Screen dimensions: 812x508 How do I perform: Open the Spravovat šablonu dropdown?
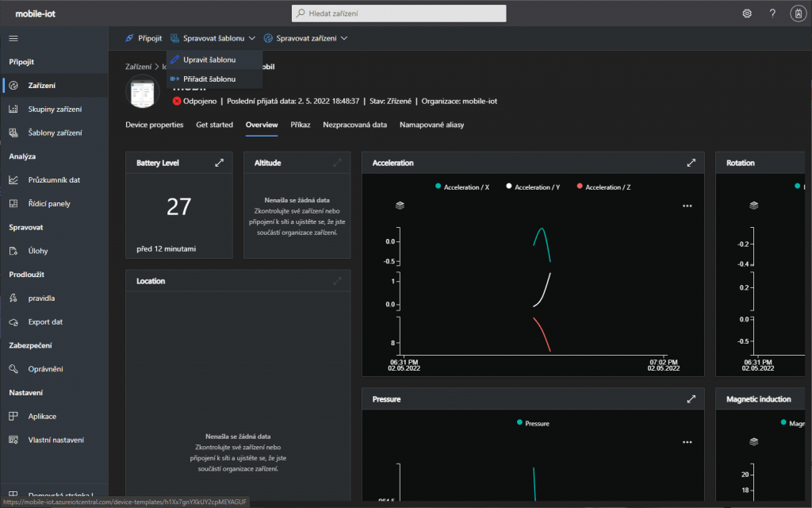point(213,38)
